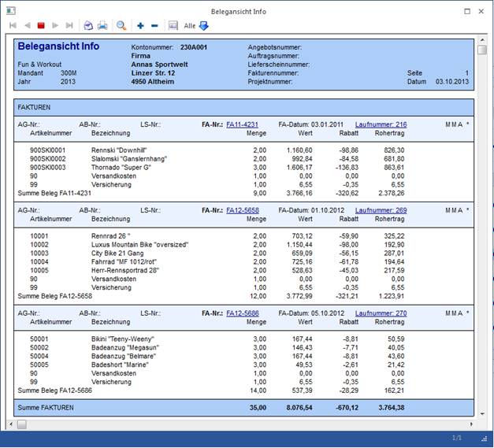Click the image view toolbar icon
The image size is (494, 448).
[173, 26]
